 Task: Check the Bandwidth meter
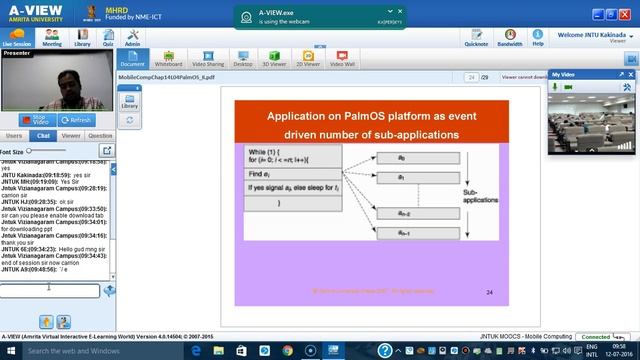510,38
